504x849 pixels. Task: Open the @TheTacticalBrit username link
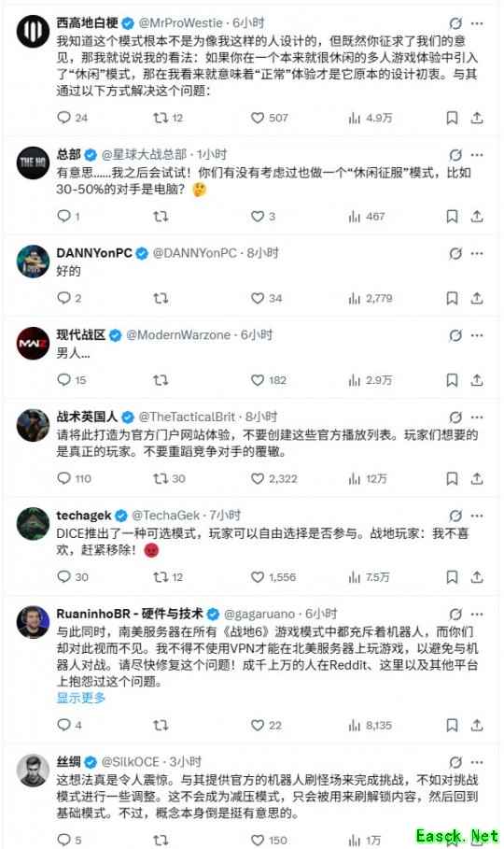[x=188, y=417]
